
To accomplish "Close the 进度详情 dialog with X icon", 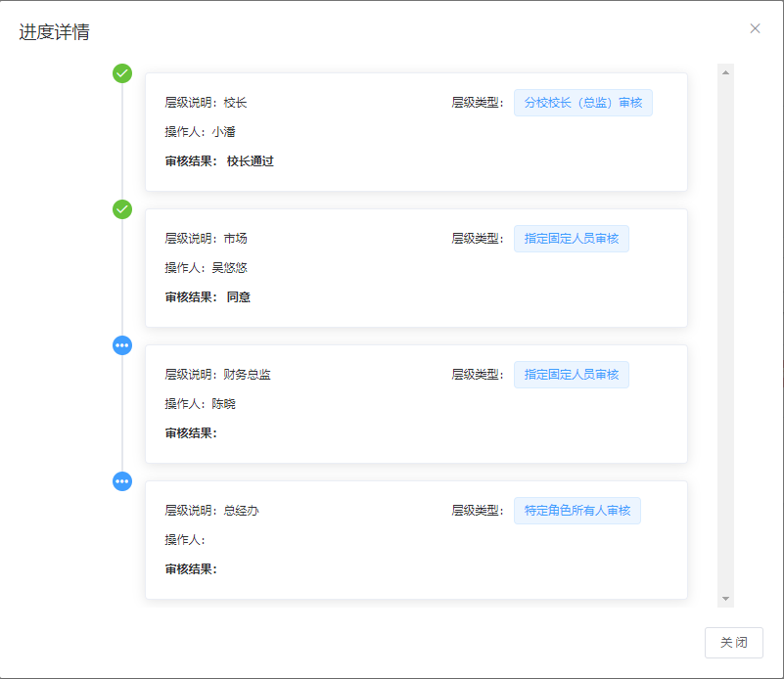I will 755,28.
